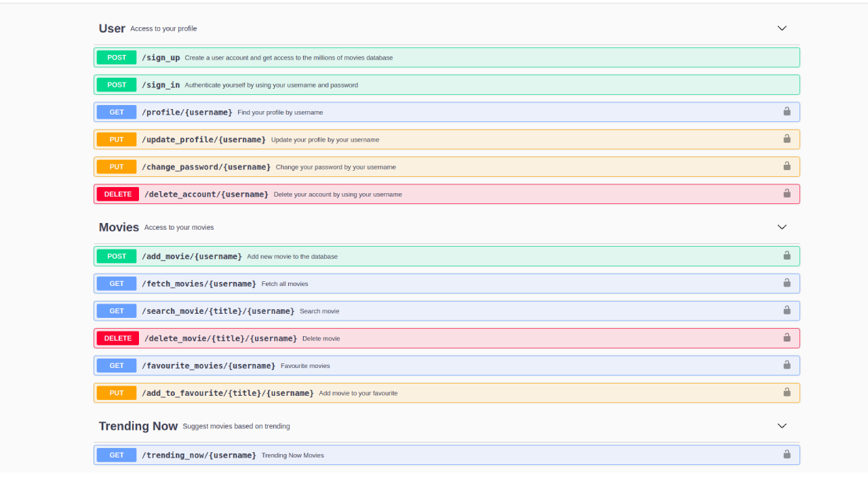Click 'Update your profile by your username' text
Screen dimensions: 868x488
pyautogui.click(x=325, y=140)
